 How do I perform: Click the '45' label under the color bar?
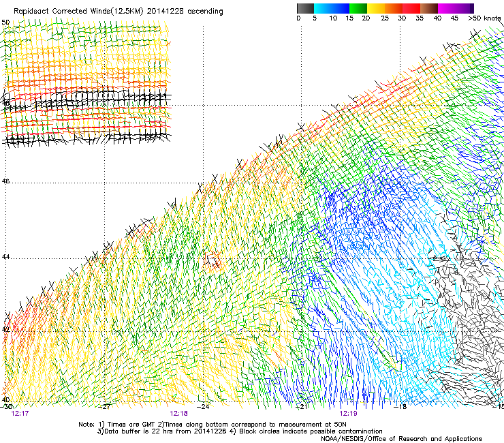[x=454, y=18]
